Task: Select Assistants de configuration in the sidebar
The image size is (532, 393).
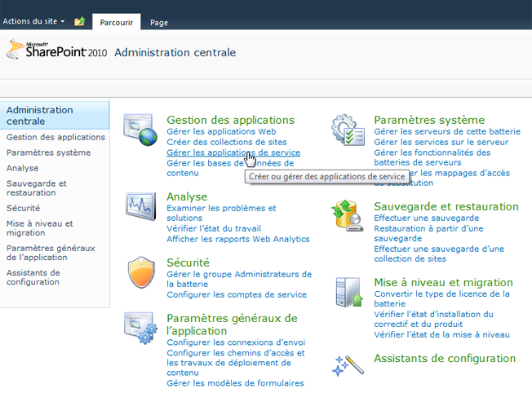Action: tap(33, 277)
